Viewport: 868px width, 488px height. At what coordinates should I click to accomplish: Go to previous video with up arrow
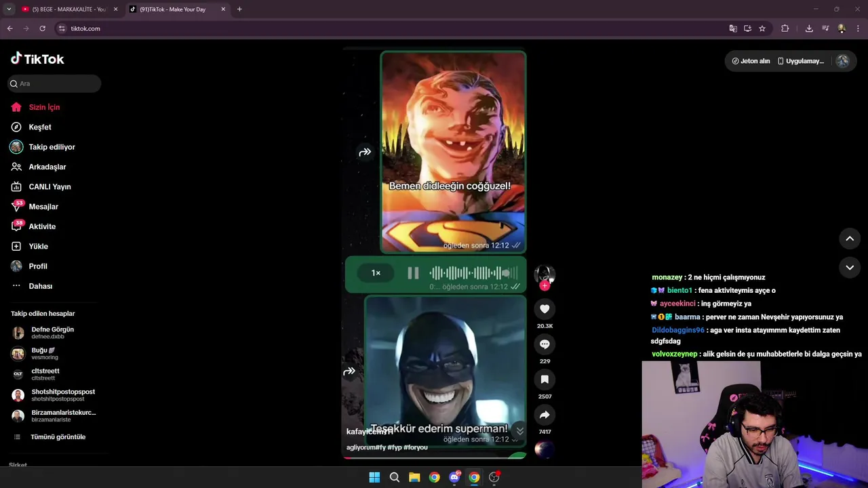850,239
